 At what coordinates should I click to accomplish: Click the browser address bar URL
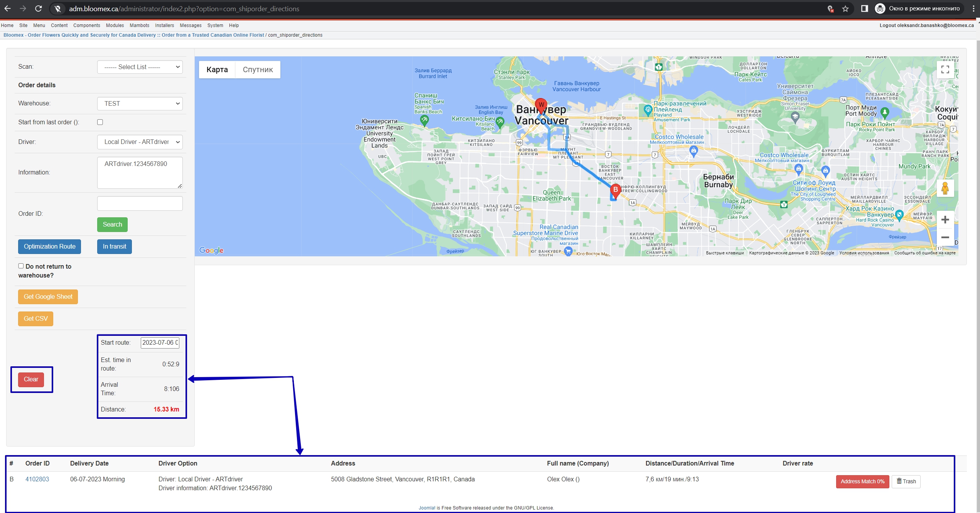tap(184, 8)
